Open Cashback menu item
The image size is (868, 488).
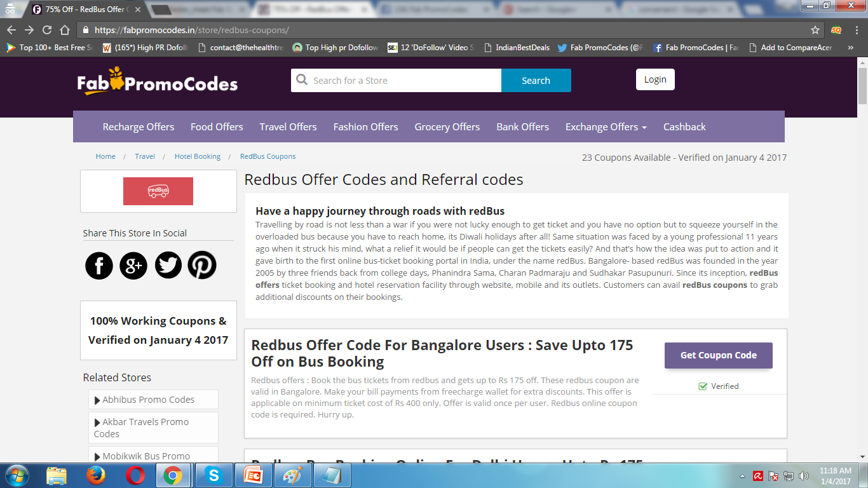[684, 127]
